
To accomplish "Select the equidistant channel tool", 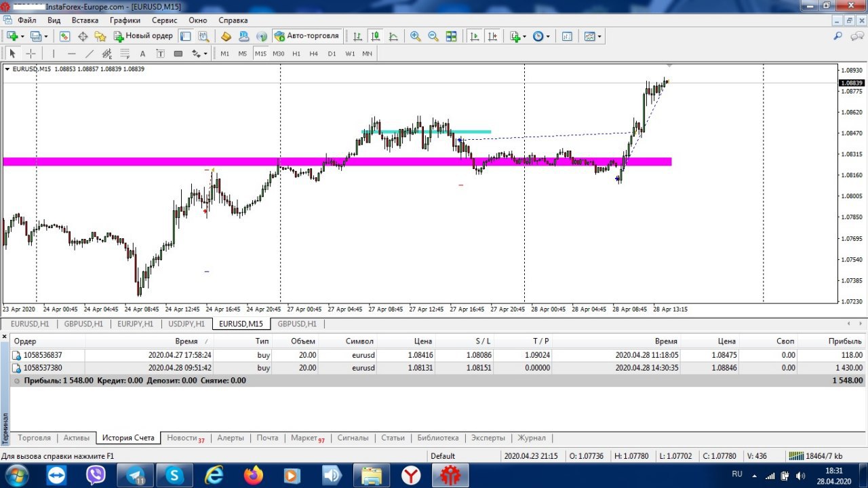I will coord(106,54).
